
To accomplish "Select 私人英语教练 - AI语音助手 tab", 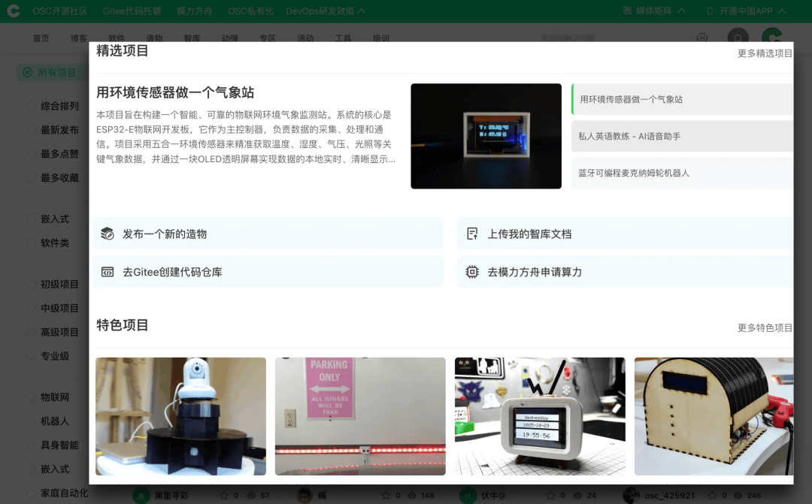I will pos(681,136).
